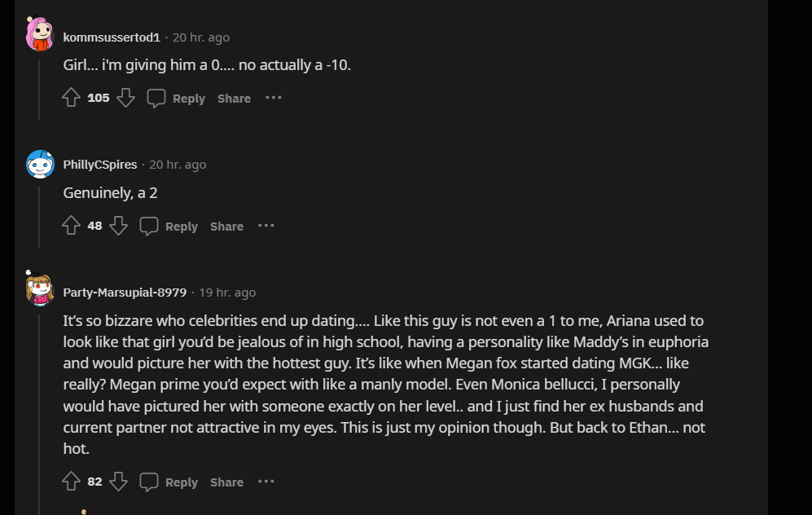Upvote PhillyCSpires' 'Genuinely, a 2' comment

pos(71,226)
